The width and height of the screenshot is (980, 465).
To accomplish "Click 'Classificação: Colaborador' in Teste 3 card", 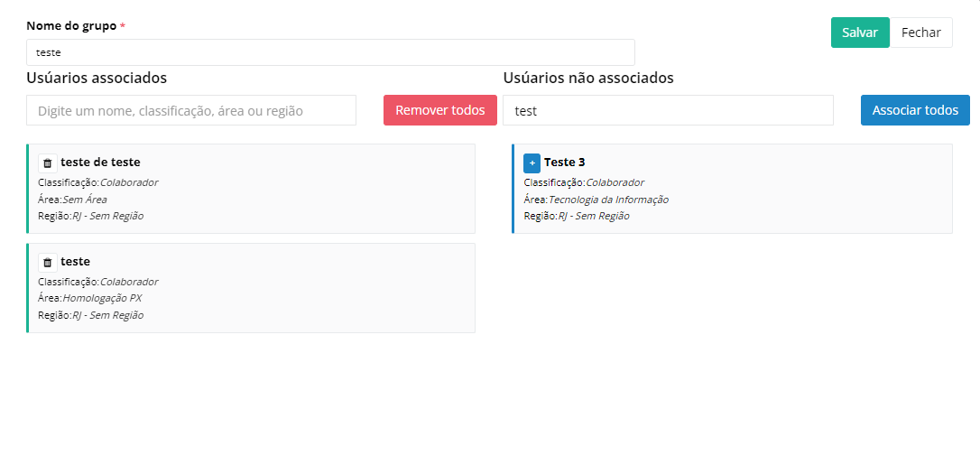I will (x=583, y=182).
